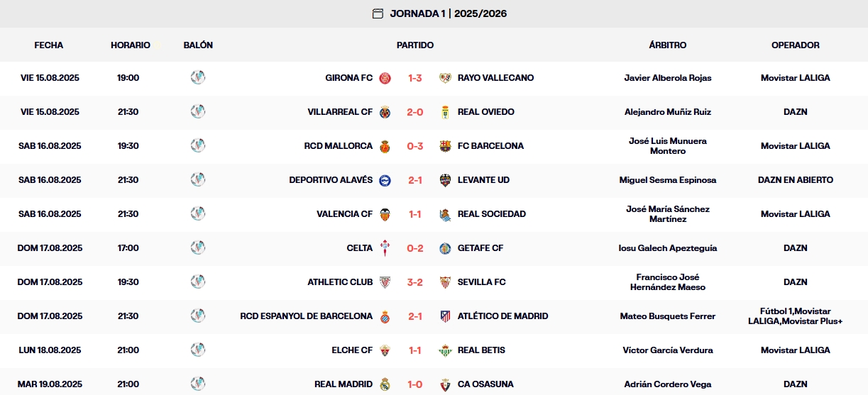Image resolution: width=868 pixels, height=395 pixels.
Task: Click the calendar icon beside Jornada 1
Action: [378, 13]
